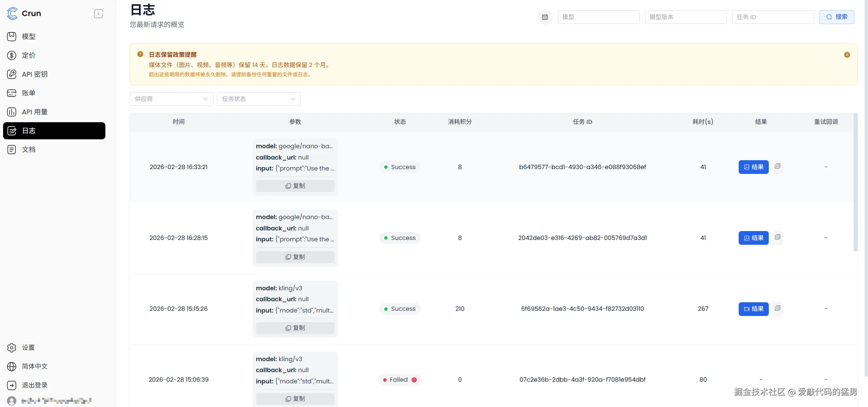The height and width of the screenshot is (407, 868).
Task: Open 结果 for the kling/v3 row
Action: [753, 309]
